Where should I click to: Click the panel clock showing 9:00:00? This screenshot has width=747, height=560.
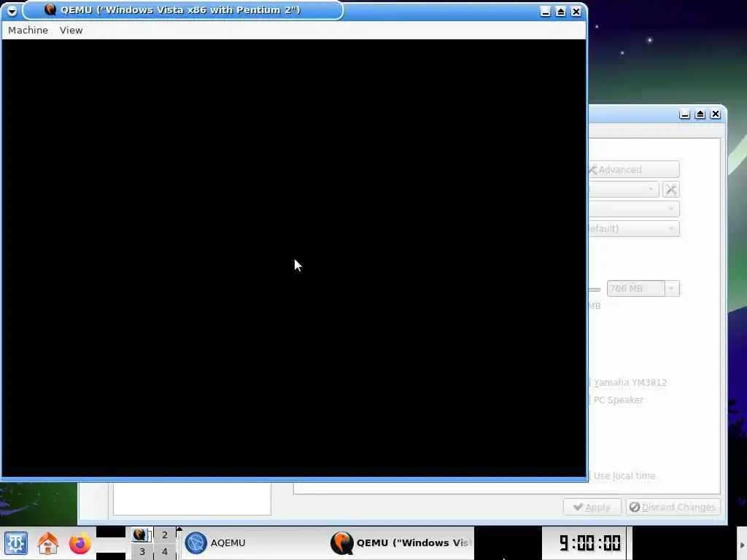point(589,542)
